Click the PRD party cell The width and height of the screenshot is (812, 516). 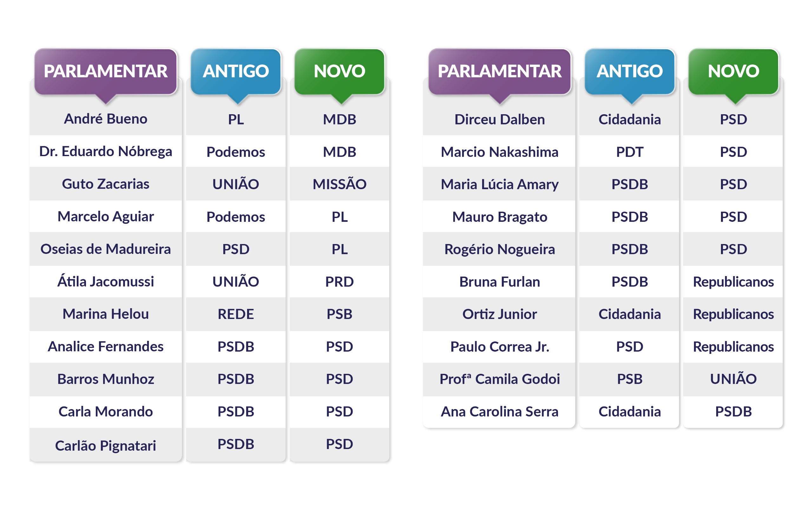(x=339, y=282)
